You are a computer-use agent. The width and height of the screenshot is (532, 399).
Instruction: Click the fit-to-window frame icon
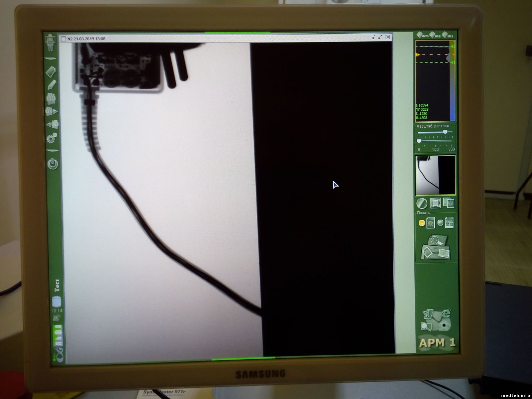[x=435, y=203]
